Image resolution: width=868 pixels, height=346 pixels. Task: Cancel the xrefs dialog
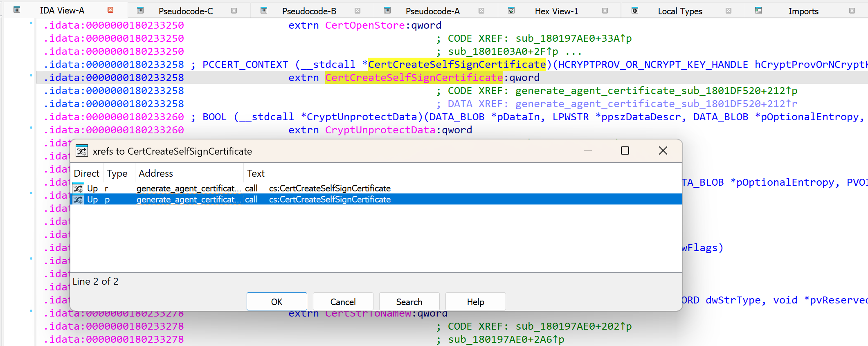tap(343, 302)
